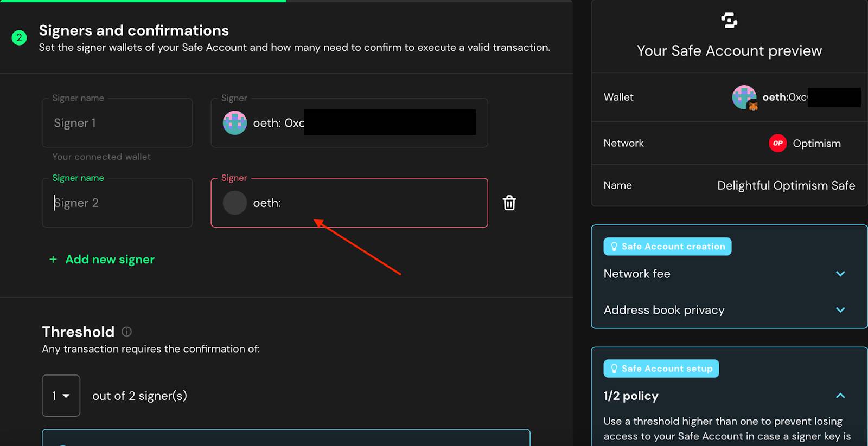This screenshot has height=446, width=868.
Task: Open the threshold number dropdown
Action: click(61, 396)
